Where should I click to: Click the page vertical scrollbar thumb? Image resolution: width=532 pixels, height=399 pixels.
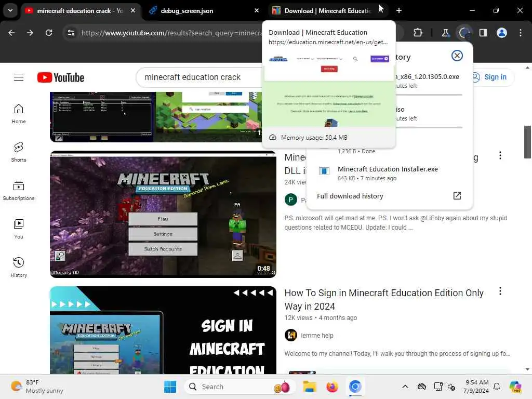tap(527, 142)
